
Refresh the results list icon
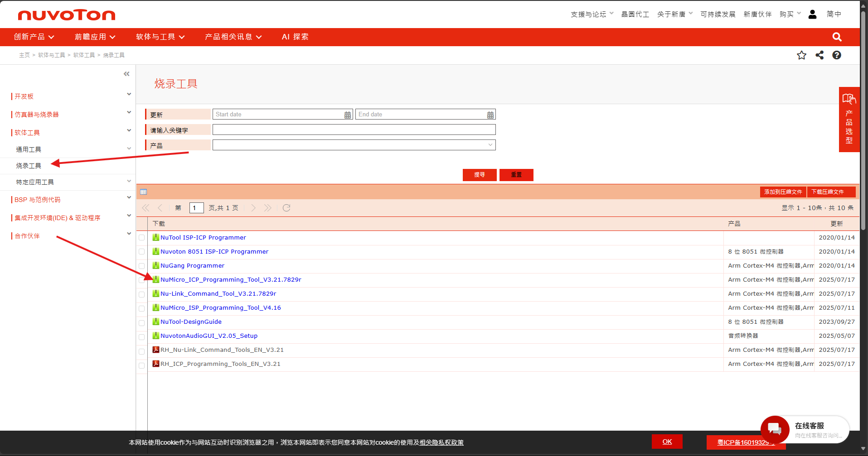point(286,208)
